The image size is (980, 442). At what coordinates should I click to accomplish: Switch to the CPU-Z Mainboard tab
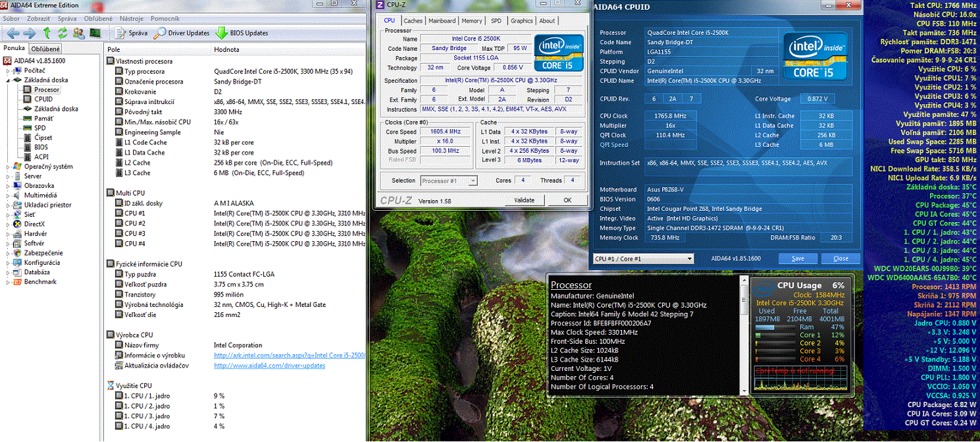442,21
